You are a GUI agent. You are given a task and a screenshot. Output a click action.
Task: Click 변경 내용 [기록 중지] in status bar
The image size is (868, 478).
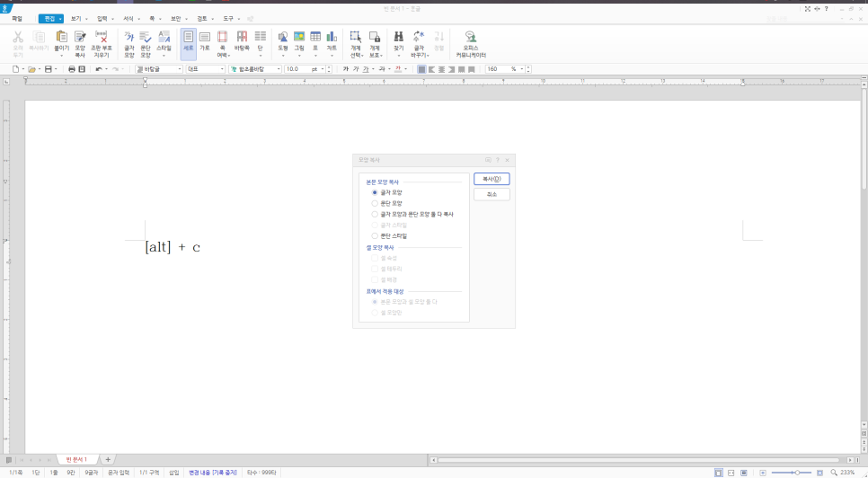(213, 473)
